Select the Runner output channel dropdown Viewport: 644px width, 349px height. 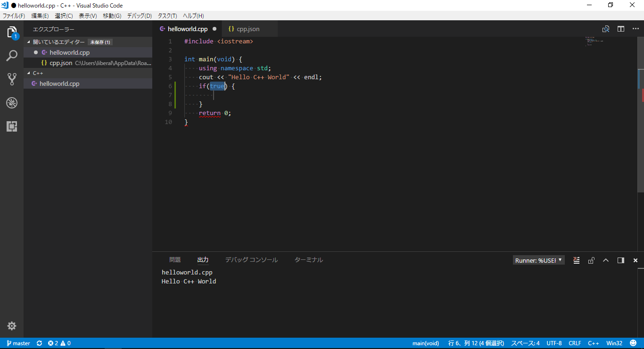pyautogui.click(x=539, y=260)
